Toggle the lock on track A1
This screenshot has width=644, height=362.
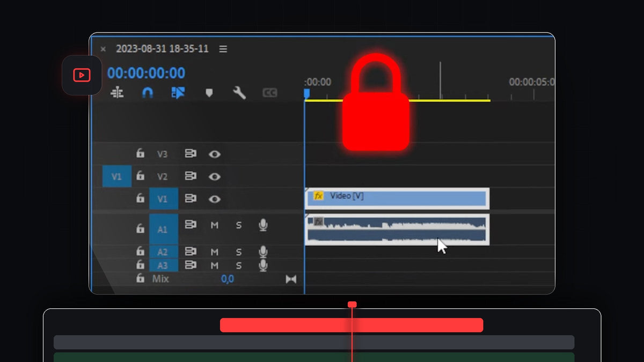[140, 228]
